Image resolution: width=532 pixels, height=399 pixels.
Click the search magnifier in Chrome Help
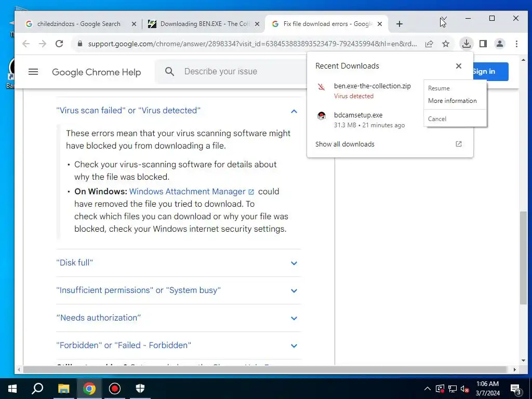(170, 72)
